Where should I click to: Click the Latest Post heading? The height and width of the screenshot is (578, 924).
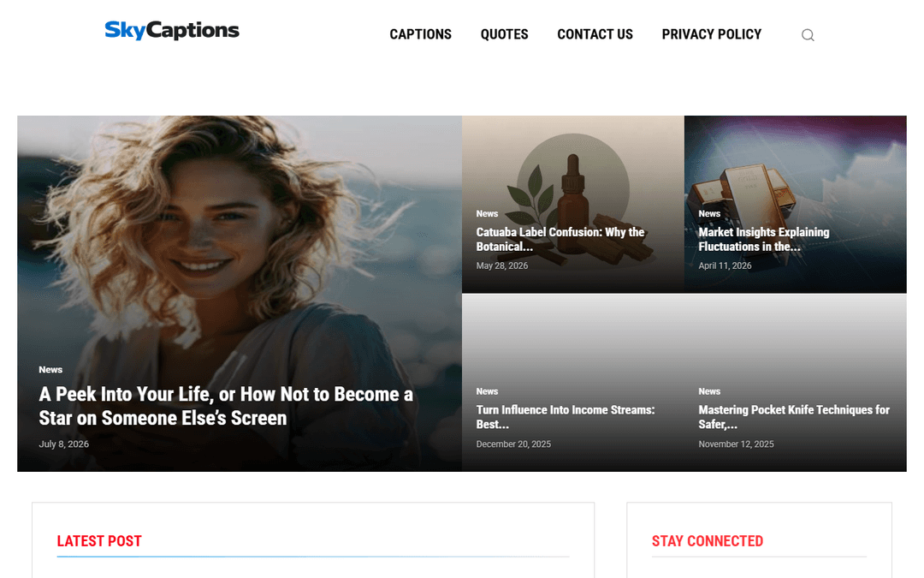tap(99, 541)
